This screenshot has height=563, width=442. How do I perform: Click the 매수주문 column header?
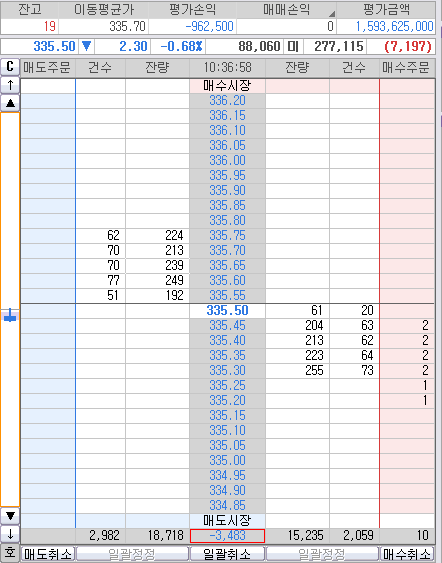pos(407,68)
